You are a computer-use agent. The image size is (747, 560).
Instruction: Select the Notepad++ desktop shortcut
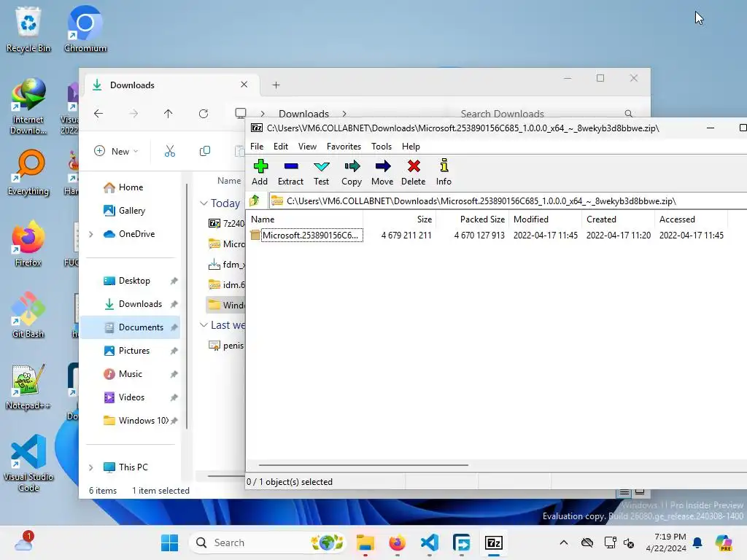point(28,386)
